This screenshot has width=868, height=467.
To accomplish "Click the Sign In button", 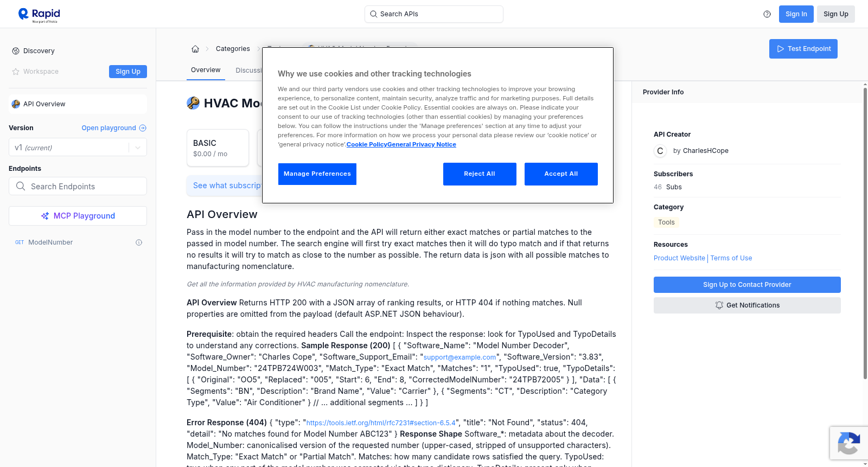I will [x=796, y=14].
